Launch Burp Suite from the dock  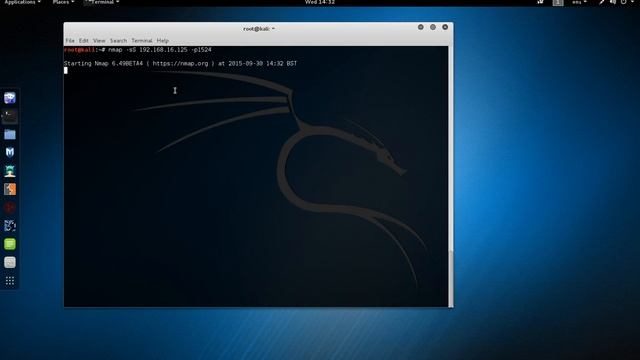pos(10,189)
